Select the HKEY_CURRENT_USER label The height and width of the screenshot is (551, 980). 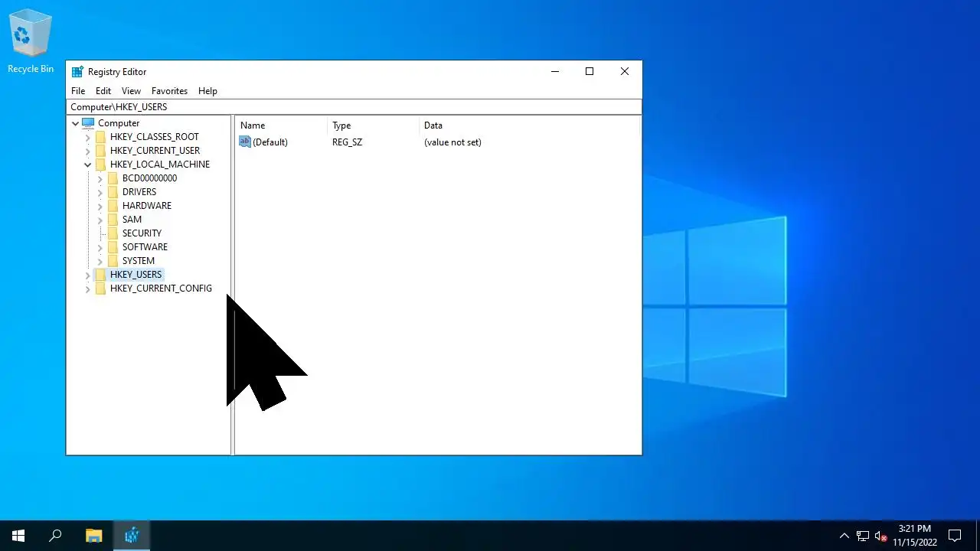coord(155,151)
